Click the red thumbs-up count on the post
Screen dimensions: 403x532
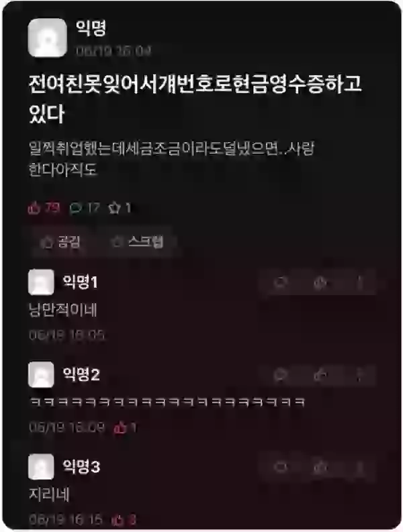(44, 208)
